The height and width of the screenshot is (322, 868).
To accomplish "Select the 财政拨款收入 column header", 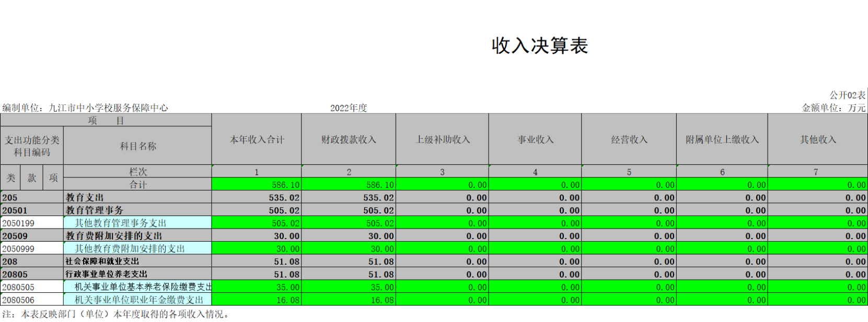I will [x=349, y=140].
